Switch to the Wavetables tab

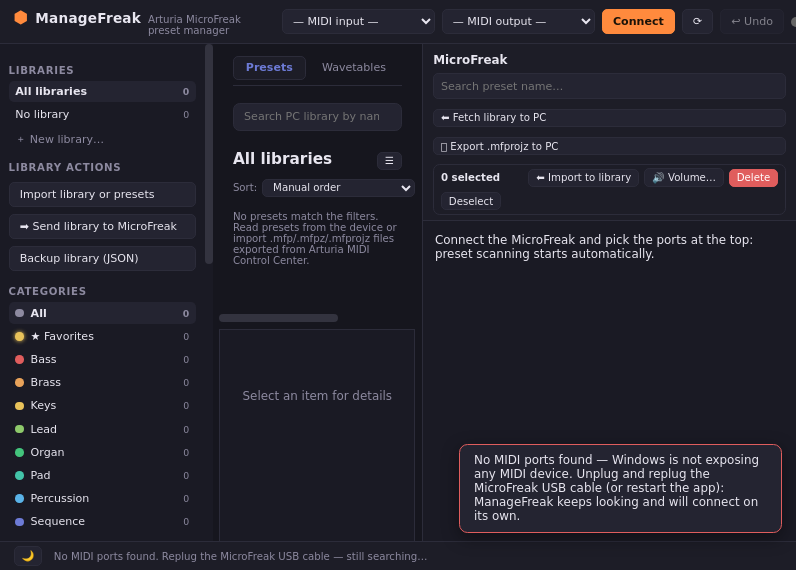tap(354, 68)
